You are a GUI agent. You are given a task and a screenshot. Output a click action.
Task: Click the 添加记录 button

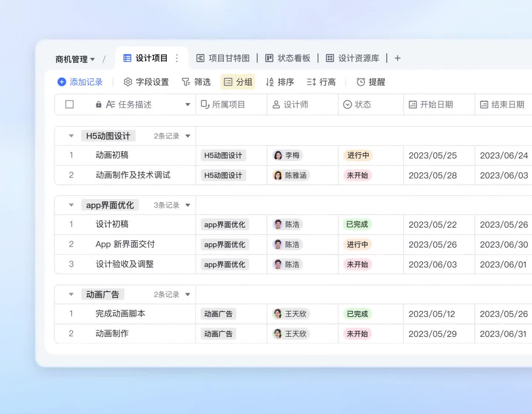(x=80, y=82)
